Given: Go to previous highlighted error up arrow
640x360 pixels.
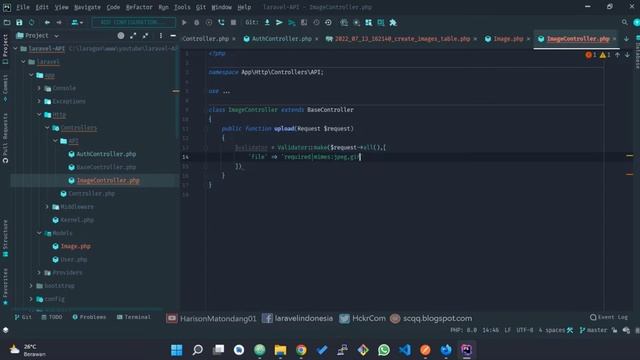Looking at the screenshot, I should [618, 55].
